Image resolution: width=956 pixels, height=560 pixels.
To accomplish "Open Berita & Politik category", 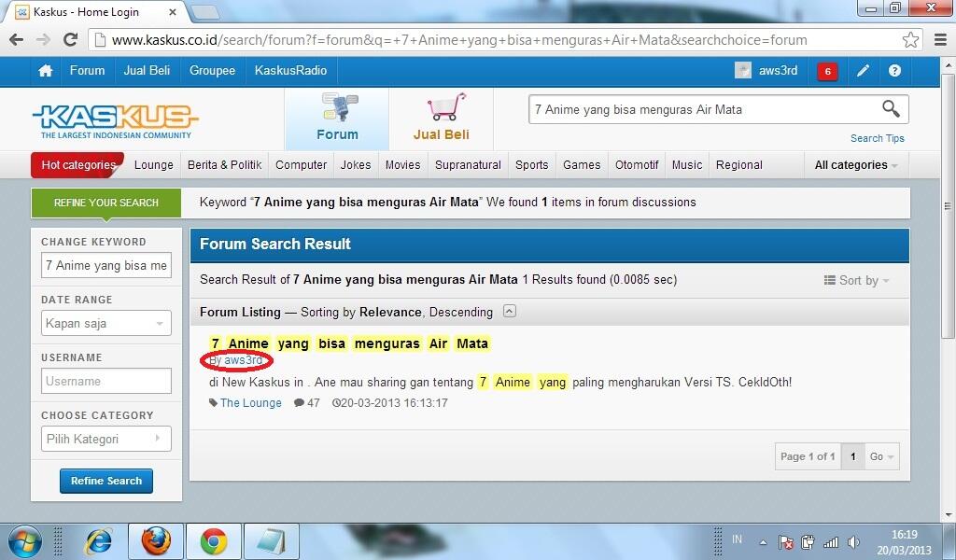I will click(224, 165).
